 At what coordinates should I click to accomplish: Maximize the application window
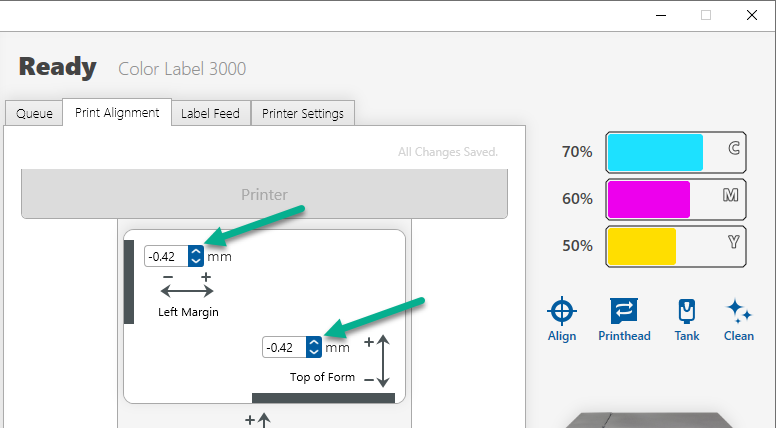click(x=706, y=15)
